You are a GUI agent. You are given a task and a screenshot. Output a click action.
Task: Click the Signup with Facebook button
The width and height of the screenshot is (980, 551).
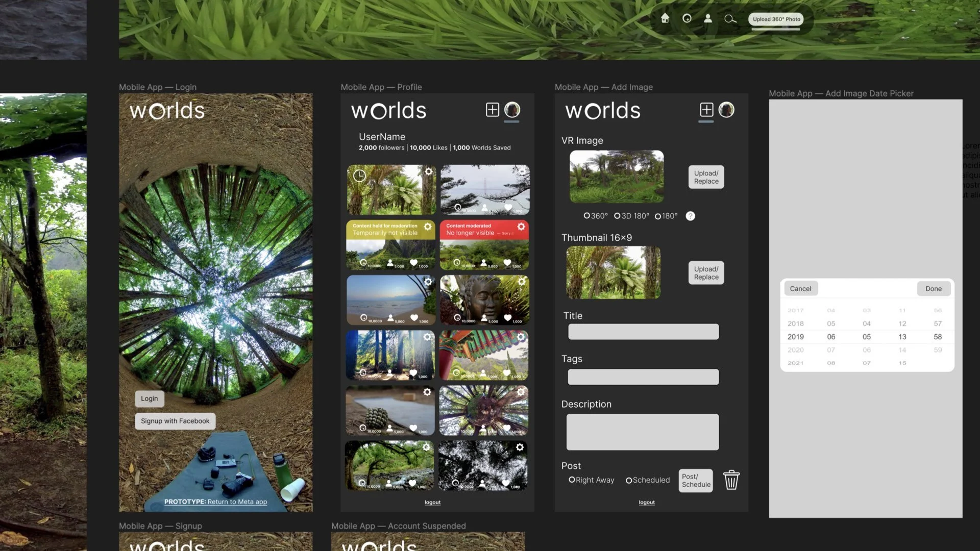pos(175,421)
